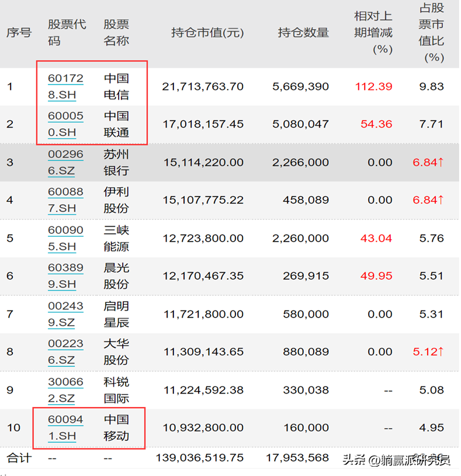Image resolution: width=461 pixels, height=476 pixels.
Task: Open stock code link 600905.SH
Action: [x=65, y=239]
